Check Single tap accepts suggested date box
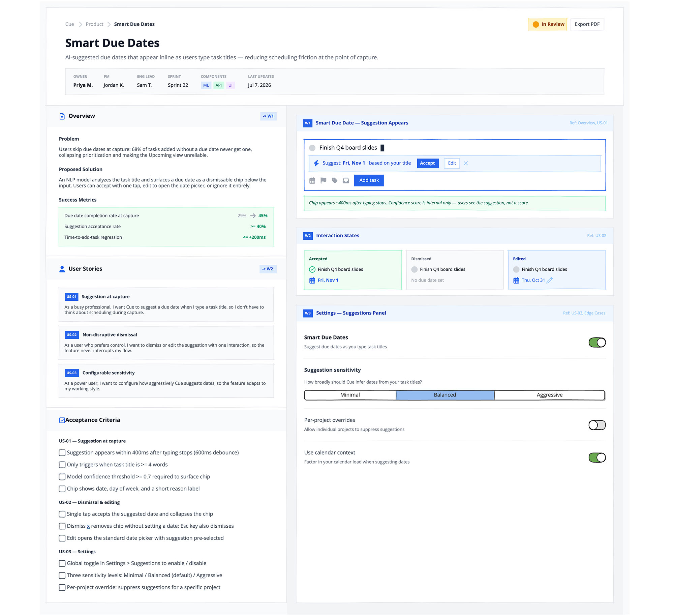This screenshot has height=616, width=674. 62,514
